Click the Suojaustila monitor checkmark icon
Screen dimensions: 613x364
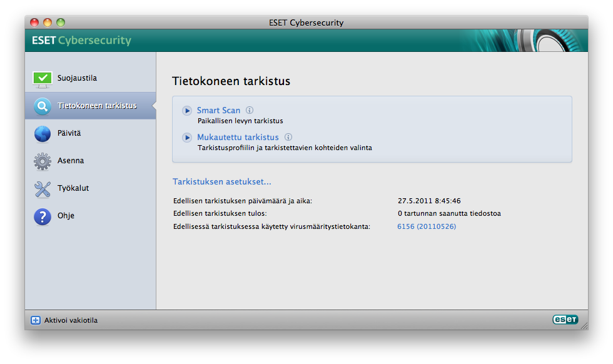point(43,79)
